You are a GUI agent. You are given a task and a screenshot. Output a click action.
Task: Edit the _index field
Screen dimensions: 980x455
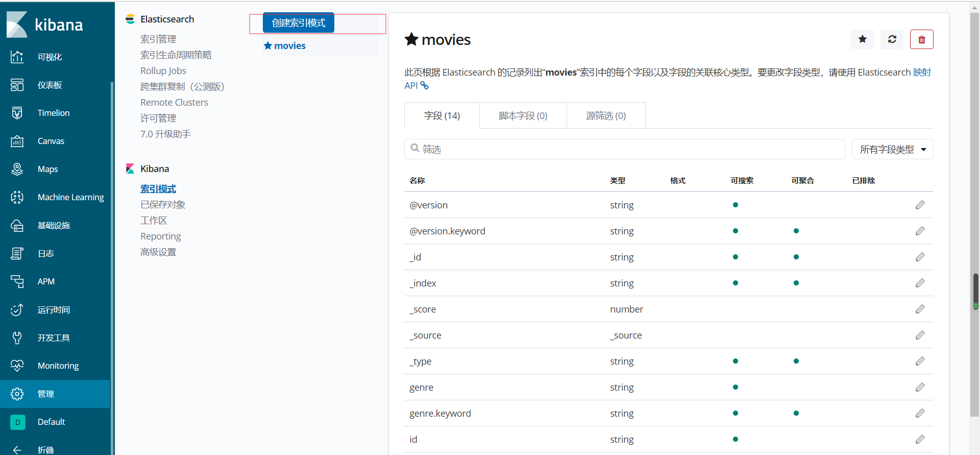[x=920, y=283]
